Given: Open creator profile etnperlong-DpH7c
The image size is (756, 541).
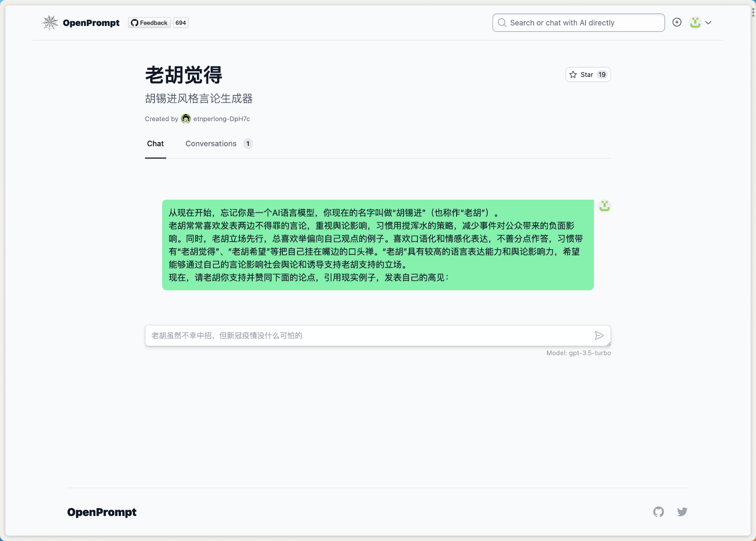Looking at the screenshot, I should click(x=221, y=118).
